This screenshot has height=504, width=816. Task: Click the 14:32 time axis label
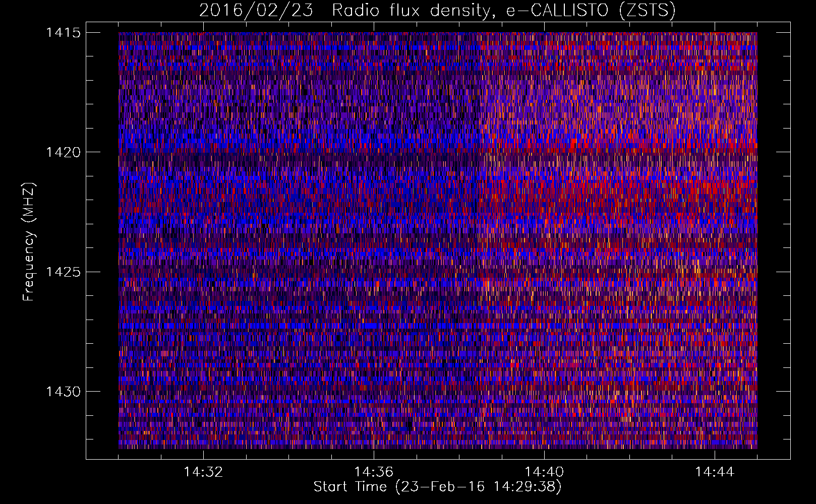tap(203, 472)
